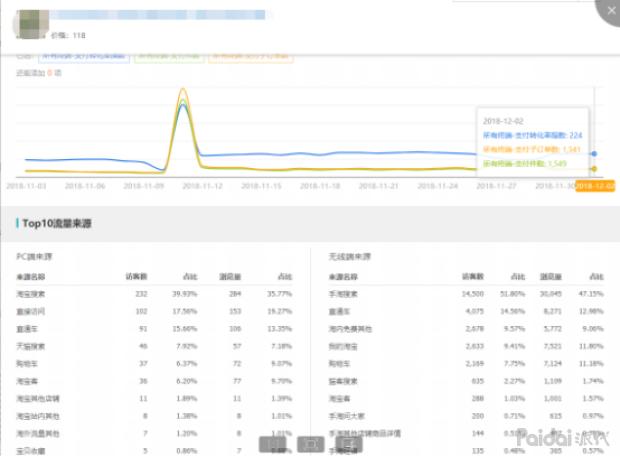The image size is (620, 457).
Task: Toggle the green 支付件数 legend tag
Action: (x=169, y=57)
